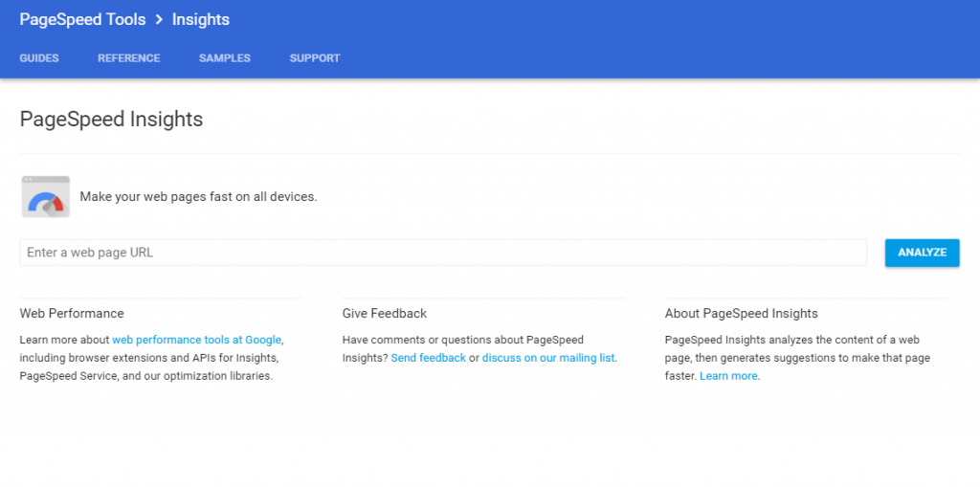
Task: Click the ANALYZE button
Action: pyautogui.click(x=923, y=253)
